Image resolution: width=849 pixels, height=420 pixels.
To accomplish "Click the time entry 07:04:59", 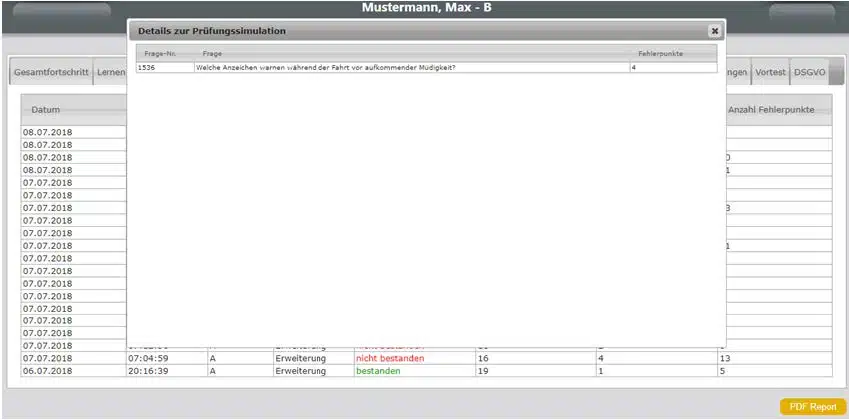I will pos(148,358).
